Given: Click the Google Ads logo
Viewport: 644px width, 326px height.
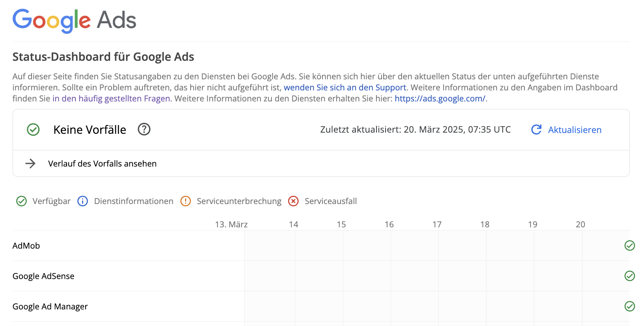Looking at the screenshot, I should click(74, 21).
